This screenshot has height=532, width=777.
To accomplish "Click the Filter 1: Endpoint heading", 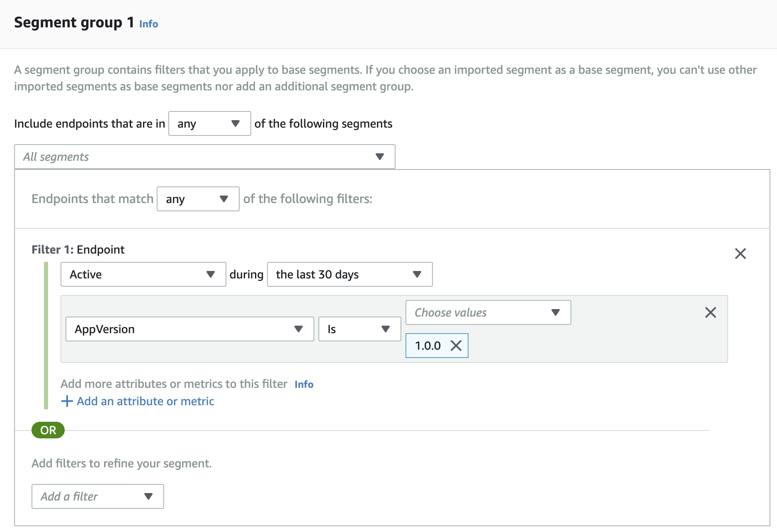I will (x=78, y=249).
